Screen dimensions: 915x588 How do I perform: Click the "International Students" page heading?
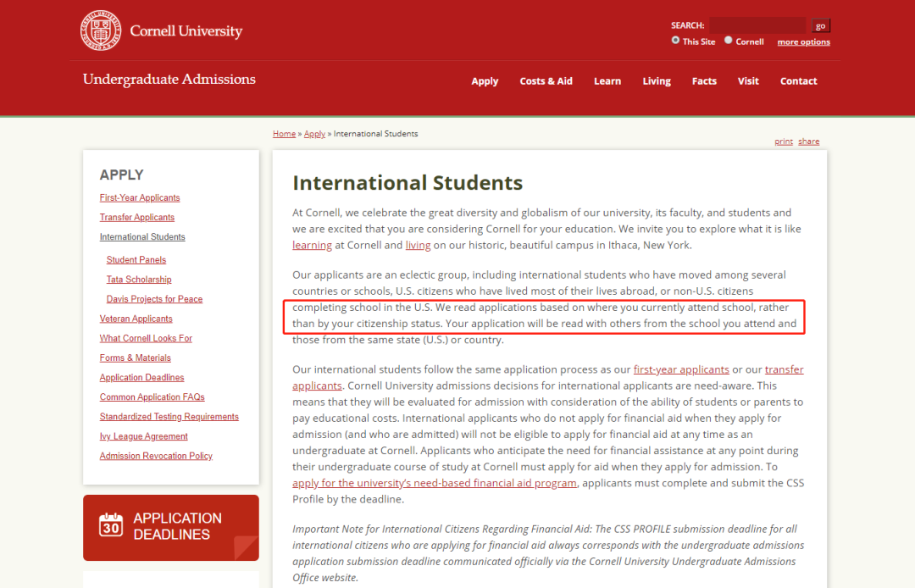(408, 183)
